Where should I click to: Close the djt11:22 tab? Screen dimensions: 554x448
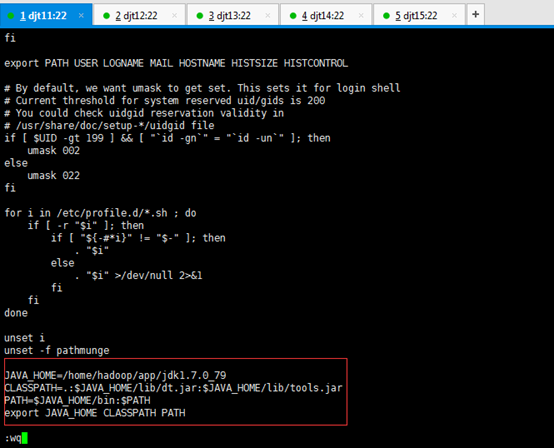click(81, 16)
